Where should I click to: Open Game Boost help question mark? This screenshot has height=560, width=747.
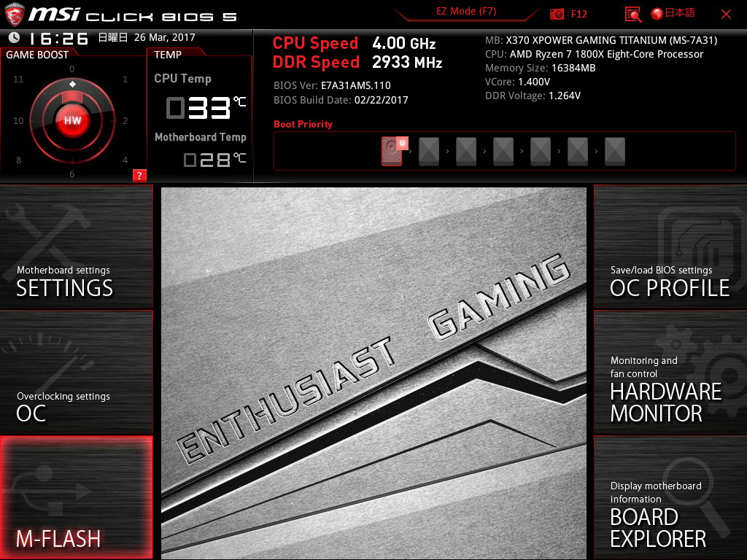click(x=139, y=175)
